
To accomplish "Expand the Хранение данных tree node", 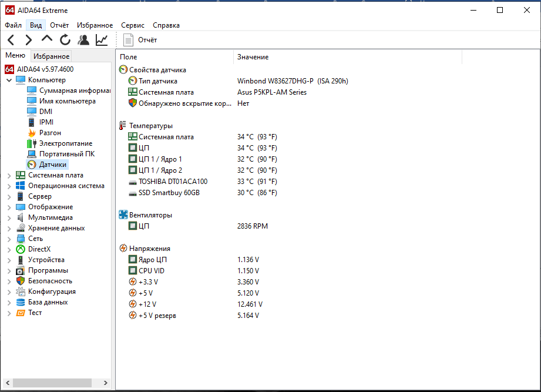I will (x=9, y=229).
